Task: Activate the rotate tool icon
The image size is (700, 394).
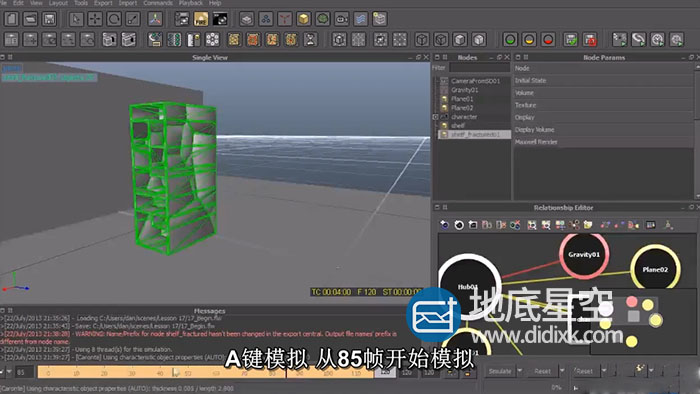Action: 114,19
